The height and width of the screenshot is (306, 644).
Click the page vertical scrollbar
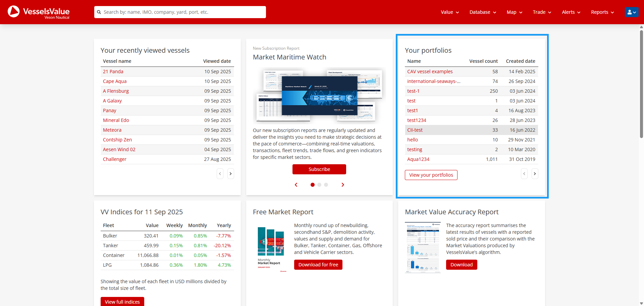641,84
